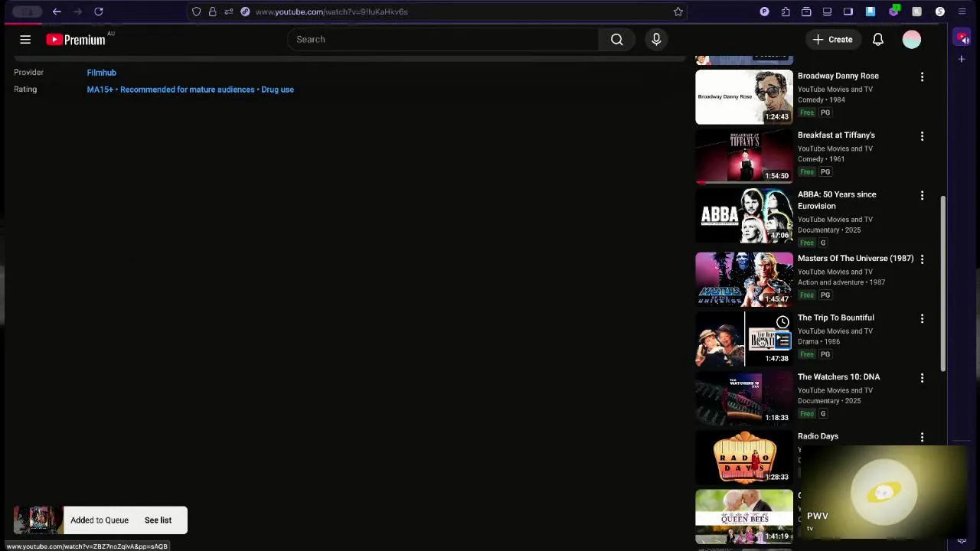
Task: Add The Trip To Bountiful to queue
Action: tap(782, 341)
